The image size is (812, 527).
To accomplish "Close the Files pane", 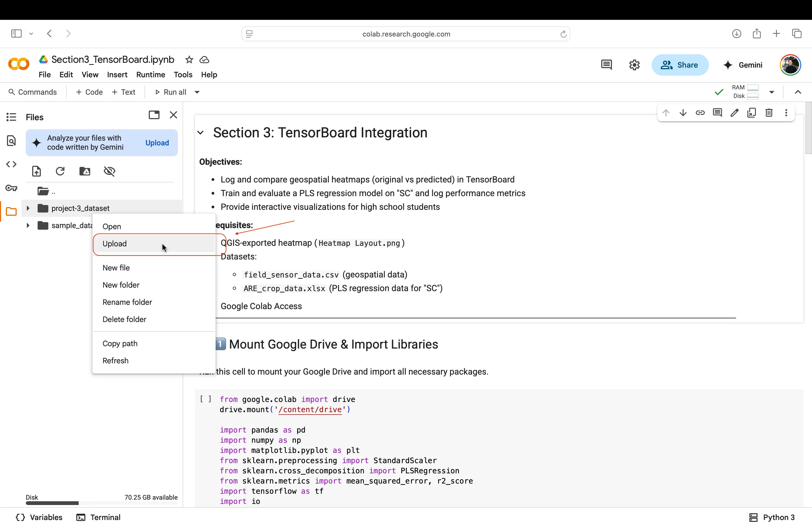I will point(173,115).
